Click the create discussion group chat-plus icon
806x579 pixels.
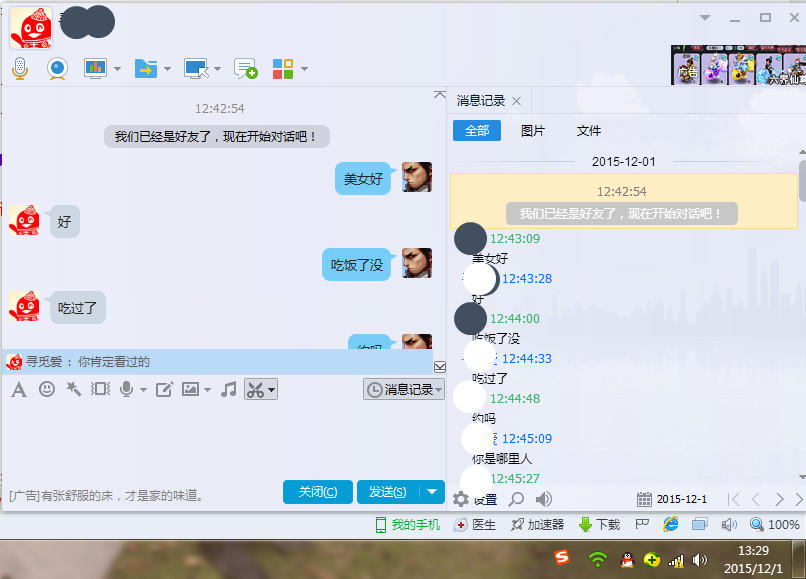[x=245, y=68]
